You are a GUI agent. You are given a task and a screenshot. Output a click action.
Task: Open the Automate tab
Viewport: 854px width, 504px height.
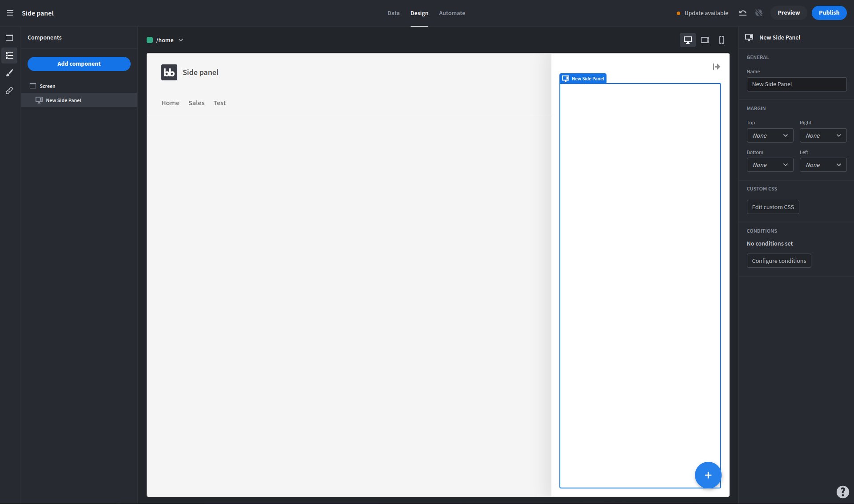tap(452, 13)
